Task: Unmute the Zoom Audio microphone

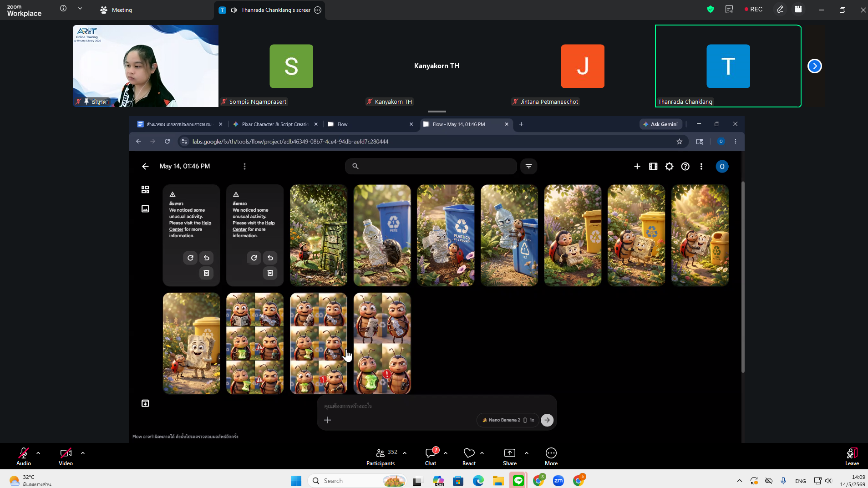Action: point(24,456)
